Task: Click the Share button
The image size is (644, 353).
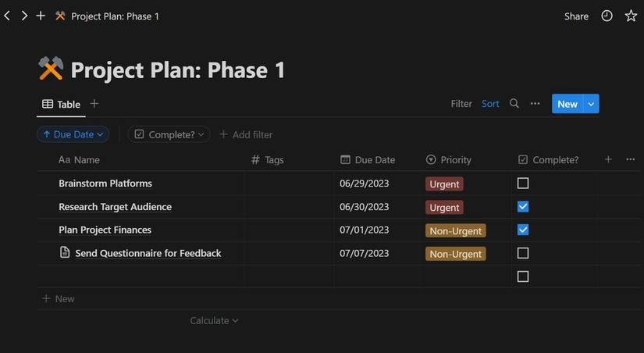Action: (x=576, y=16)
